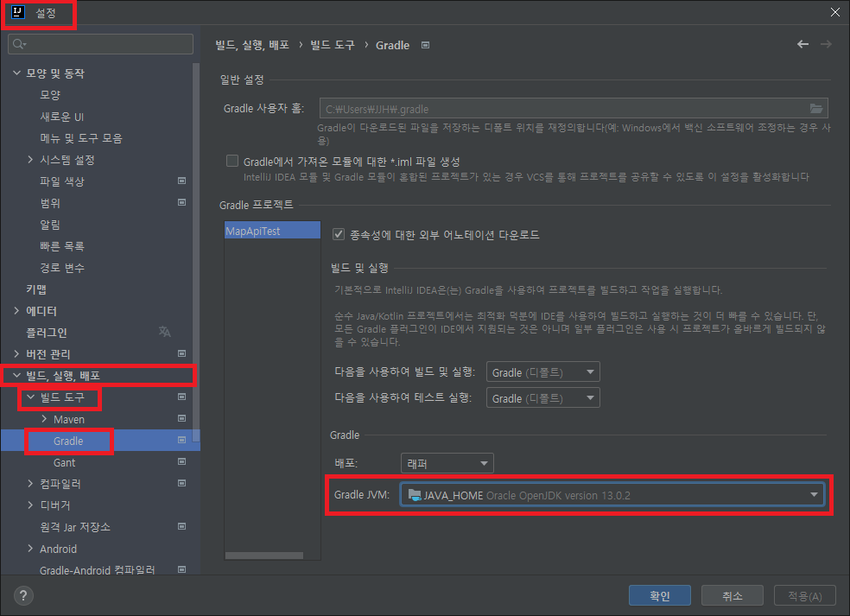The image size is (850, 616).
Task: Expand the 디버거 tree node
Action: [x=30, y=505]
